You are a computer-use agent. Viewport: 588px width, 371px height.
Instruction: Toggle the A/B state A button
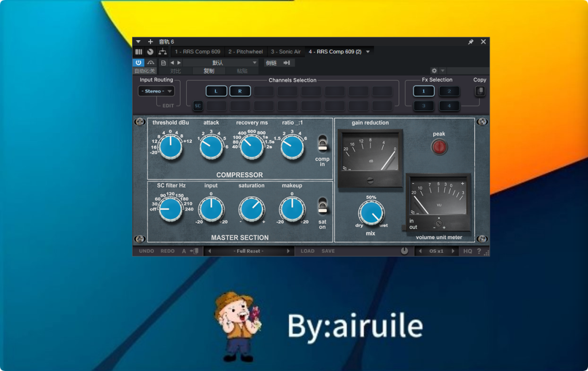point(184,251)
